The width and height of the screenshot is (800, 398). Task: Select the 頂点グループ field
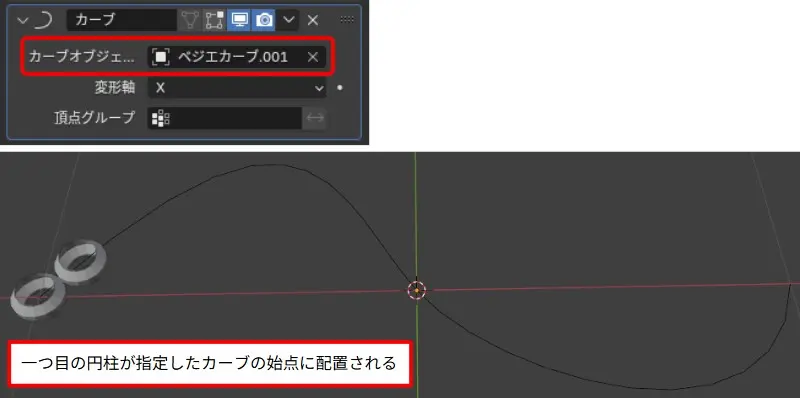coord(225,118)
